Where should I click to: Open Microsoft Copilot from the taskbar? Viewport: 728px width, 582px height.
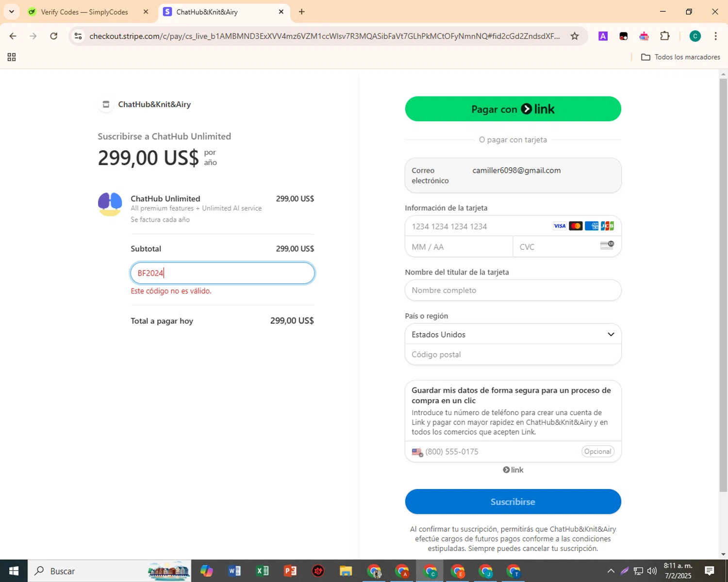207,571
